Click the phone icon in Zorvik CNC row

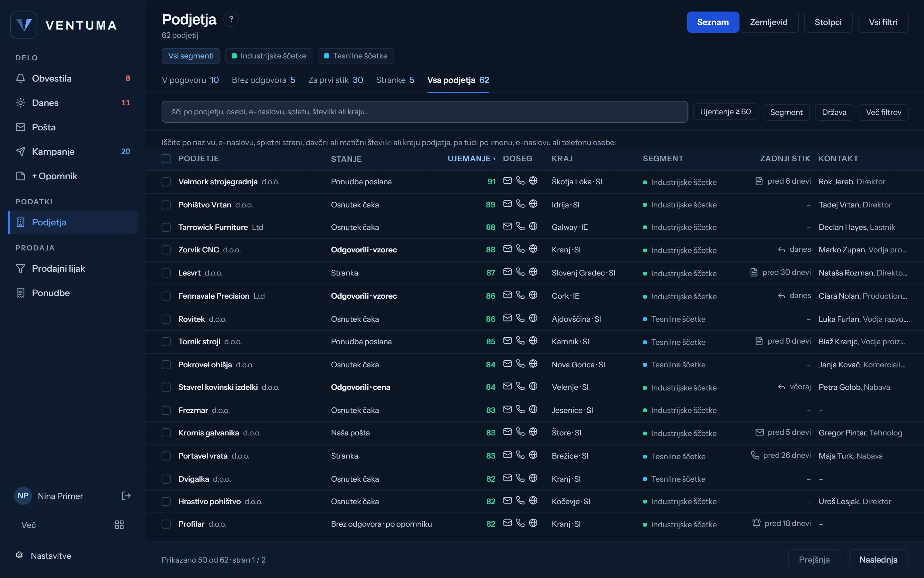520,249
